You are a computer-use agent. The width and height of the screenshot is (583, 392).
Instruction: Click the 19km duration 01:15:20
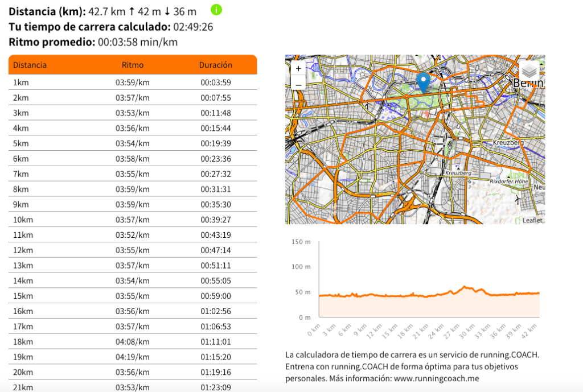click(215, 357)
